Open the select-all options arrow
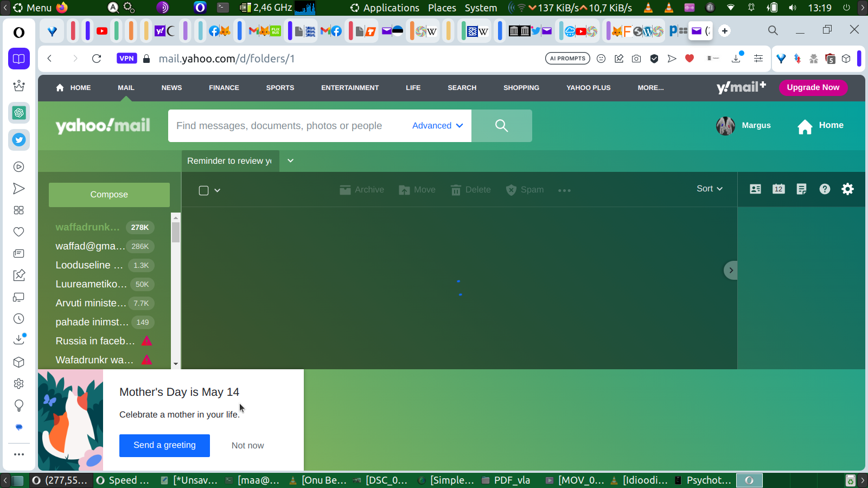 pyautogui.click(x=218, y=190)
